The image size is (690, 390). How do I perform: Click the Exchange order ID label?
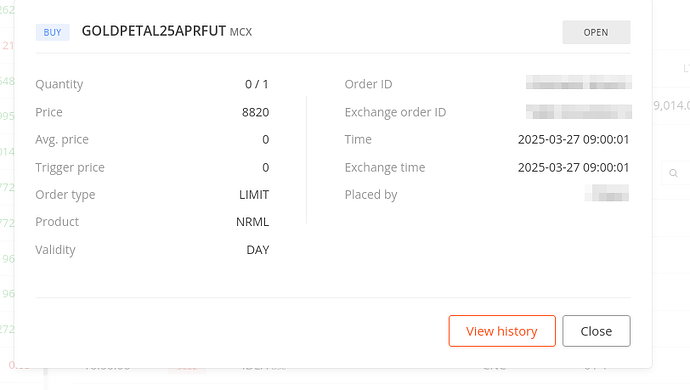click(x=395, y=112)
